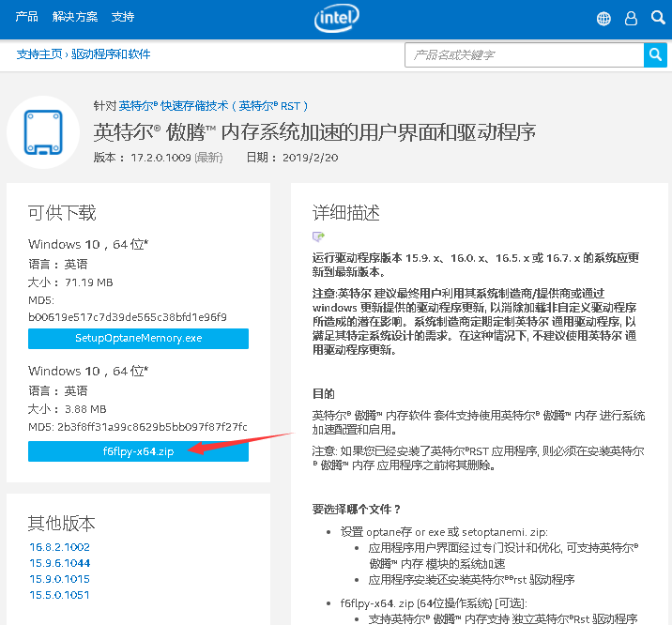Click the 可供下载 heading
Image resolution: width=672 pixels, height=625 pixels.
[x=62, y=213]
